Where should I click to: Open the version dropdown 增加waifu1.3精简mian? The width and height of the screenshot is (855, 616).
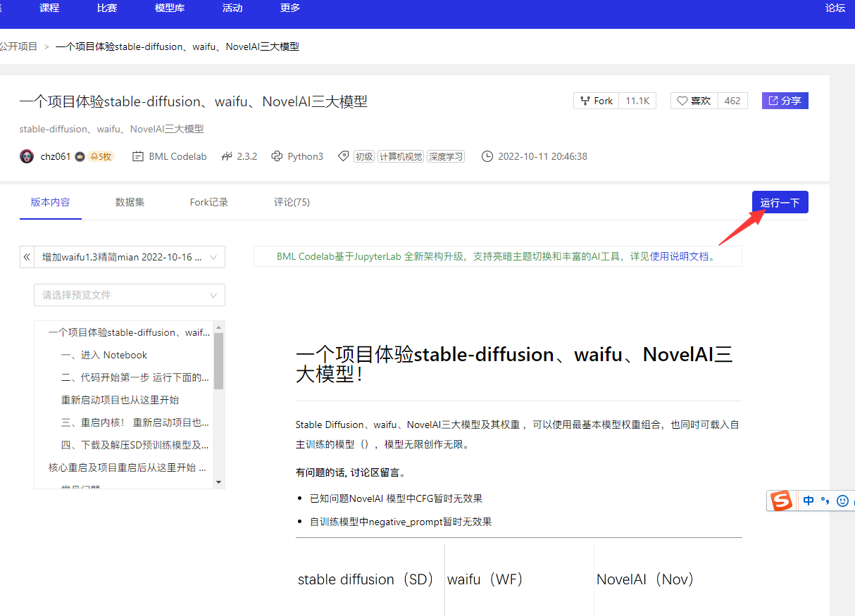pyautogui.click(x=130, y=257)
